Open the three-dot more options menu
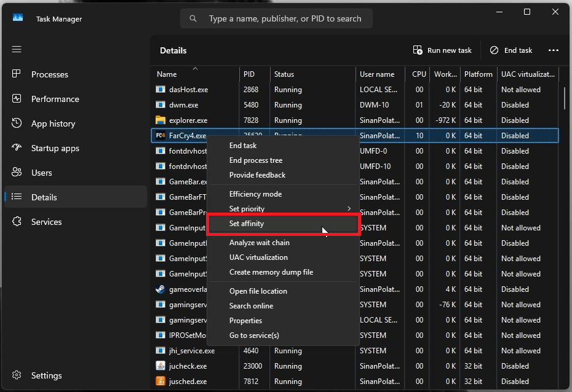 tap(554, 50)
